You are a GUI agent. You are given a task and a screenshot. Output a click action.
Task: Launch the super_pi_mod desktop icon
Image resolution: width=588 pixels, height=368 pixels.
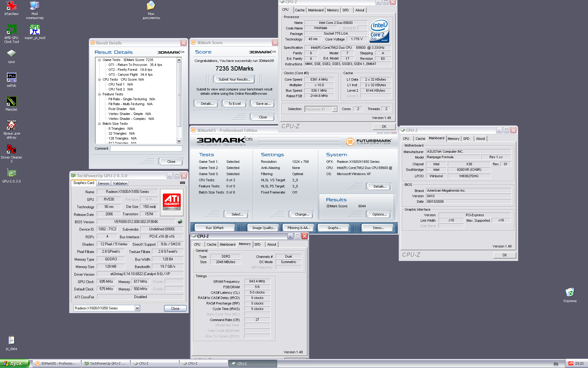35,32
